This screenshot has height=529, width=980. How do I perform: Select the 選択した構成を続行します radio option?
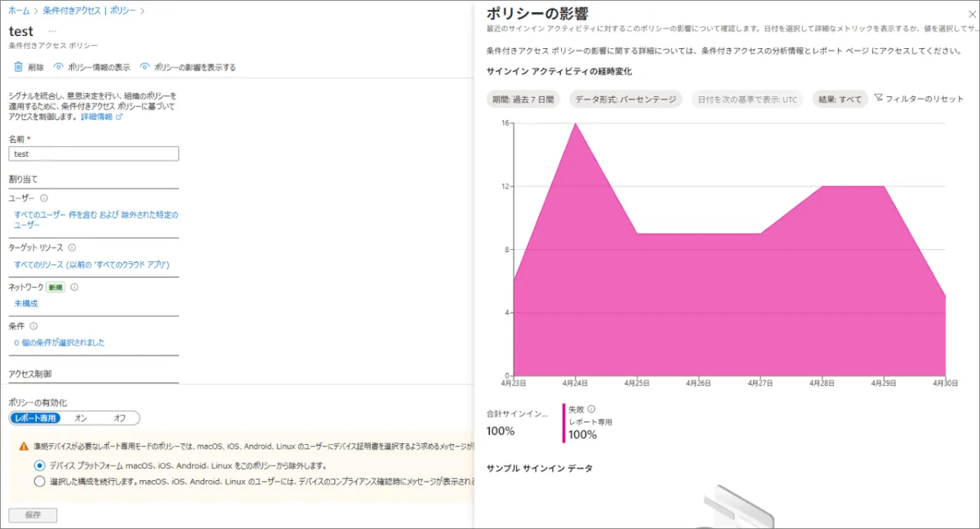[x=40, y=482]
